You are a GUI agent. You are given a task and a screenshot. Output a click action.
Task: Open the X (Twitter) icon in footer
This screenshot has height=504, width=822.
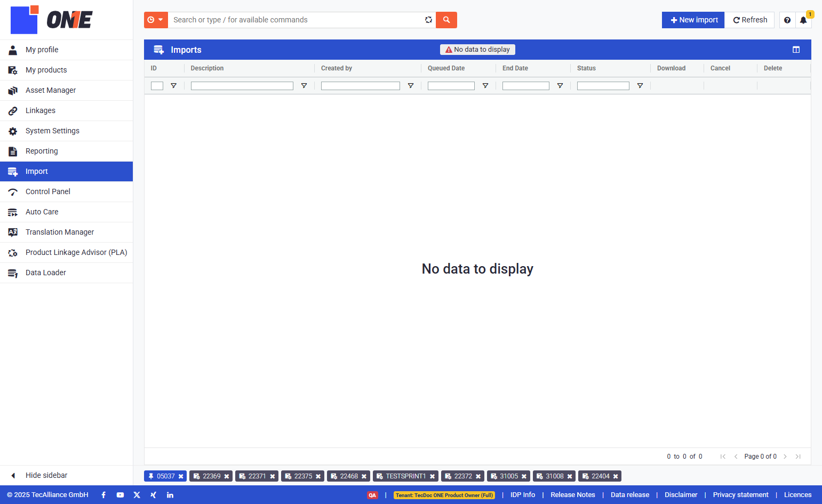coord(137,495)
